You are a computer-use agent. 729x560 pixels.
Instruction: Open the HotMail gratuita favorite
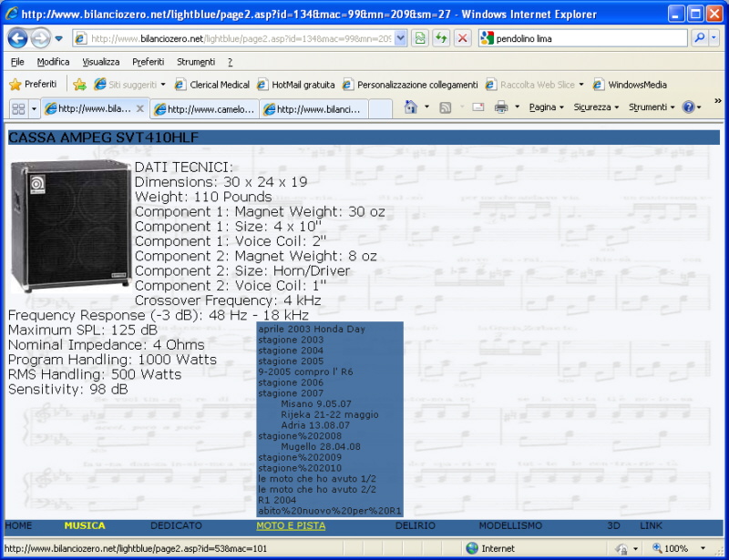click(295, 85)
